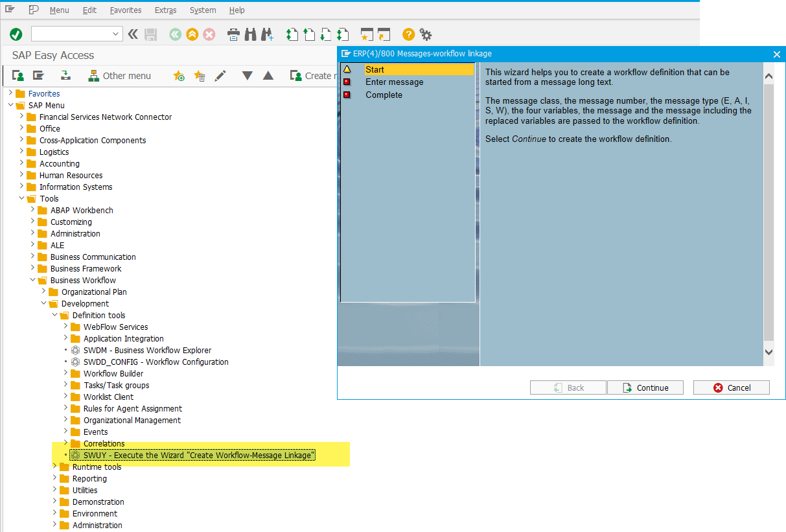Click the yellow Exit up-arrow icon
Viewport: 786px width, 532px height.
(x=192, y=34)
